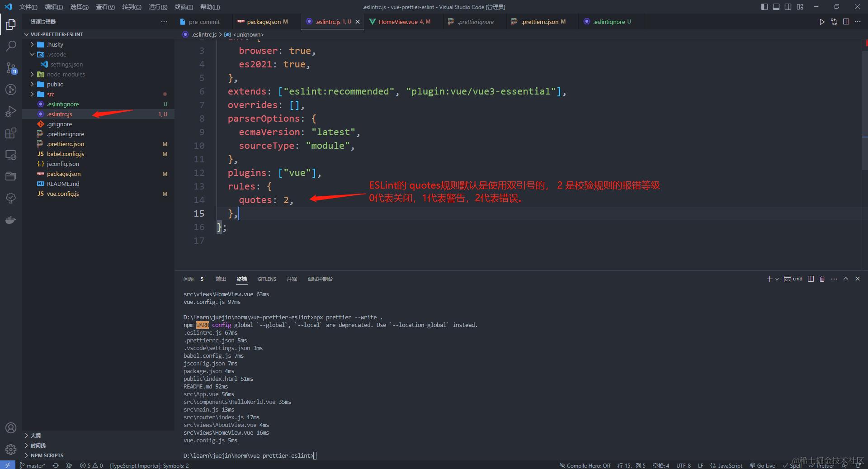Image resolution: width=868 pixels, height=469 pixels.
Task: Show errors and warnings count in status bar
Action: (91, 465)
